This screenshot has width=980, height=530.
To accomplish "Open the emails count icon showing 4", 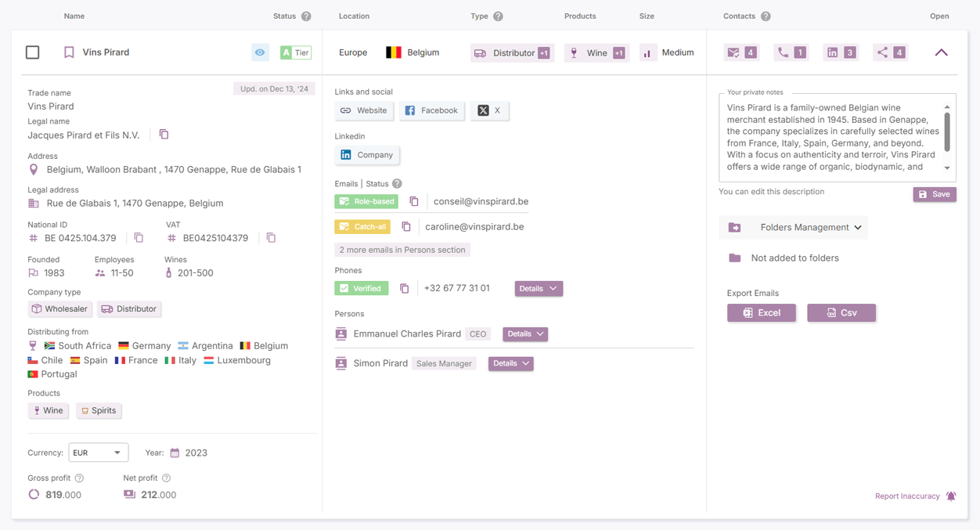I will [x=741, y=52].
